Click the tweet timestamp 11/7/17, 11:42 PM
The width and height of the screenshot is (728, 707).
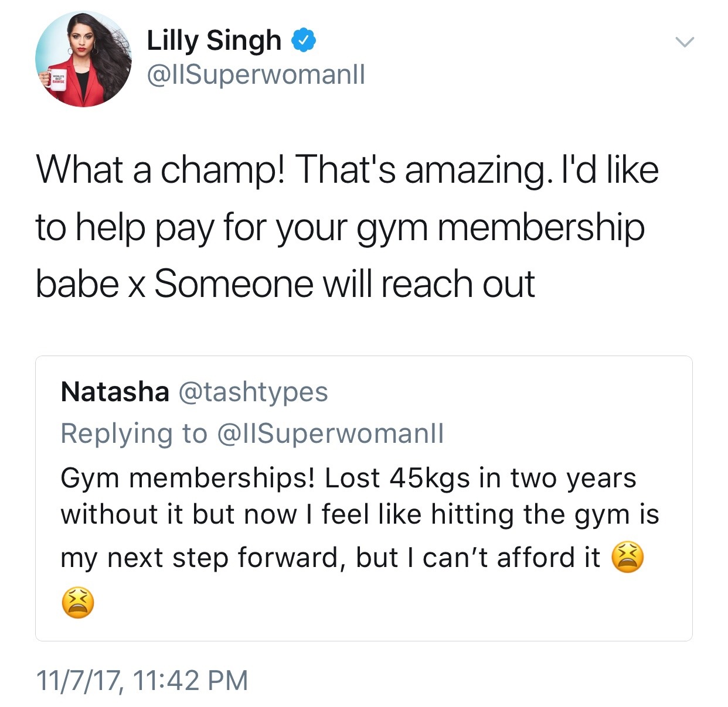(x=142, y=680)
